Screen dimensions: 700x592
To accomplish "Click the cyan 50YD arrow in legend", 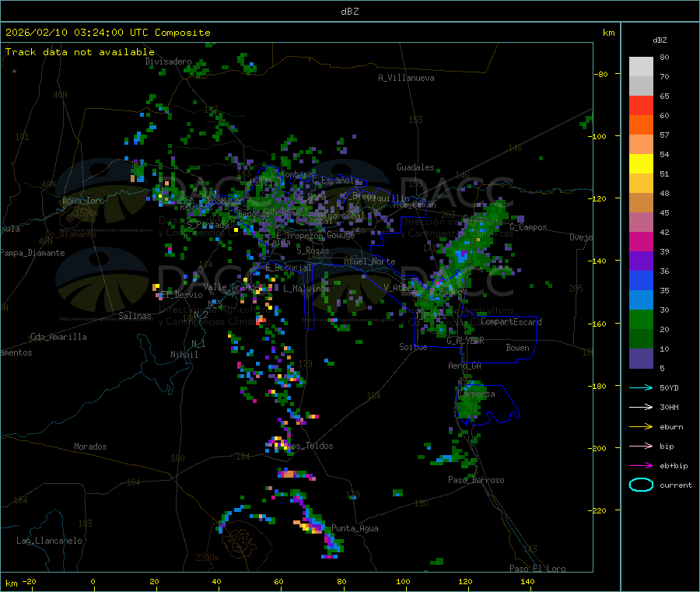I will pyautogui.click(x=641, y=387).
